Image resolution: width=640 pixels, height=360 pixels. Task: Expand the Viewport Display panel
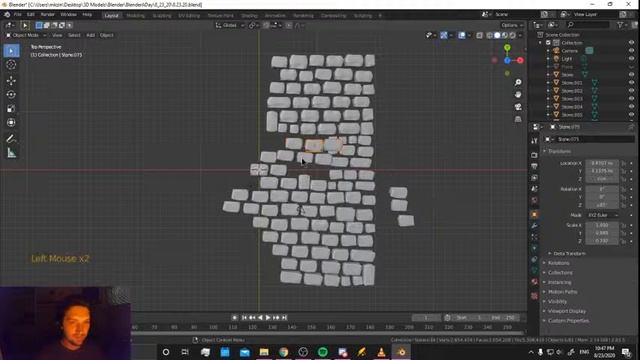click(567, 311)
